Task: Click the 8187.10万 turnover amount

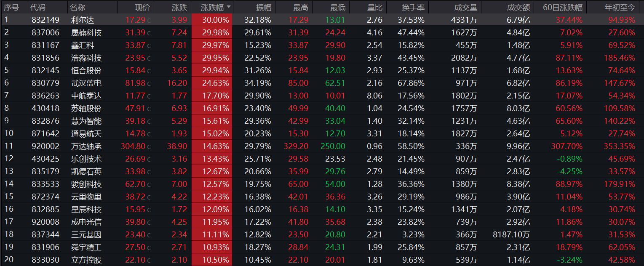Action: pyautogui.click(x=511, y=234)
